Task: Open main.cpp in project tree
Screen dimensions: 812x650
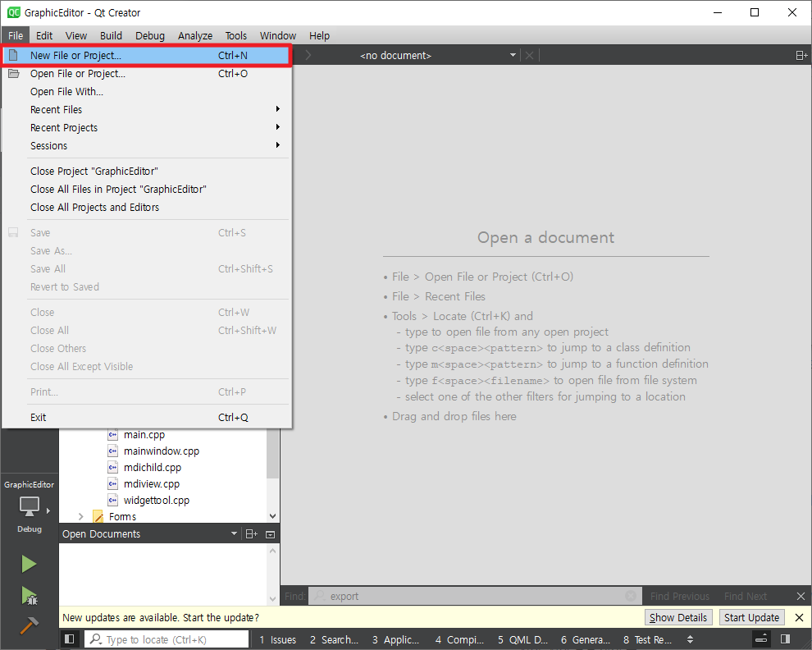Action: tap(144, 435)
